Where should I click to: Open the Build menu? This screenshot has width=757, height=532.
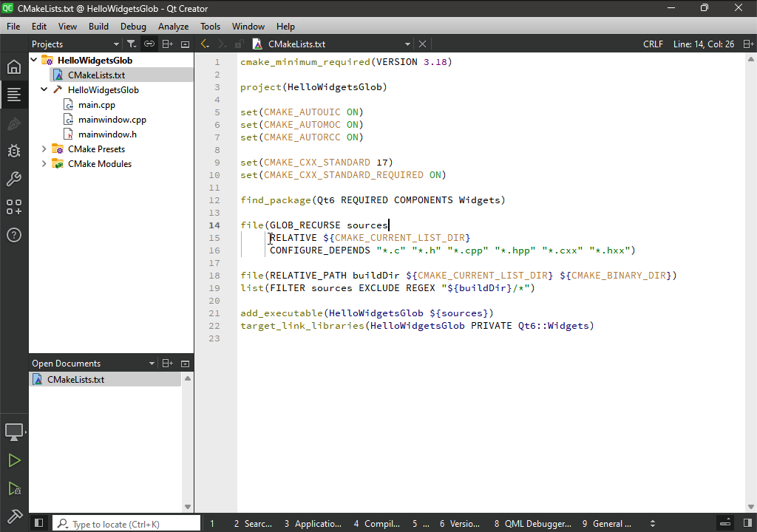pos(98,27)
